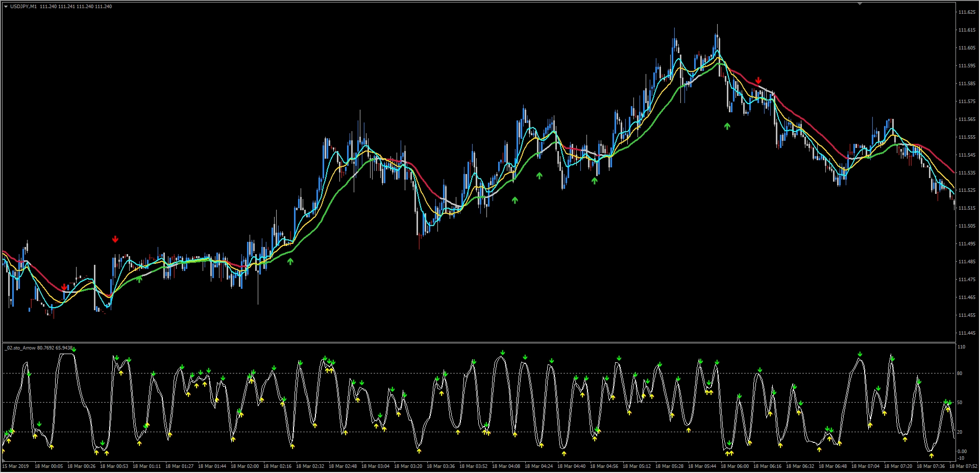This screenshot has height=473, width=980.
Task: Click the 50 level on oscillator scale
Action: coord(960,403)
